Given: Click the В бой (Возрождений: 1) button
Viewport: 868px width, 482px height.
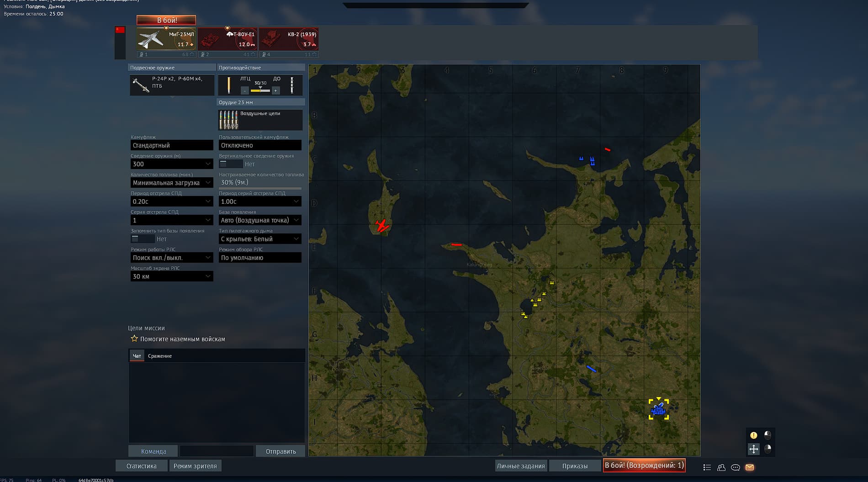Looking at the screenshot, I should [x=644, y=465].
